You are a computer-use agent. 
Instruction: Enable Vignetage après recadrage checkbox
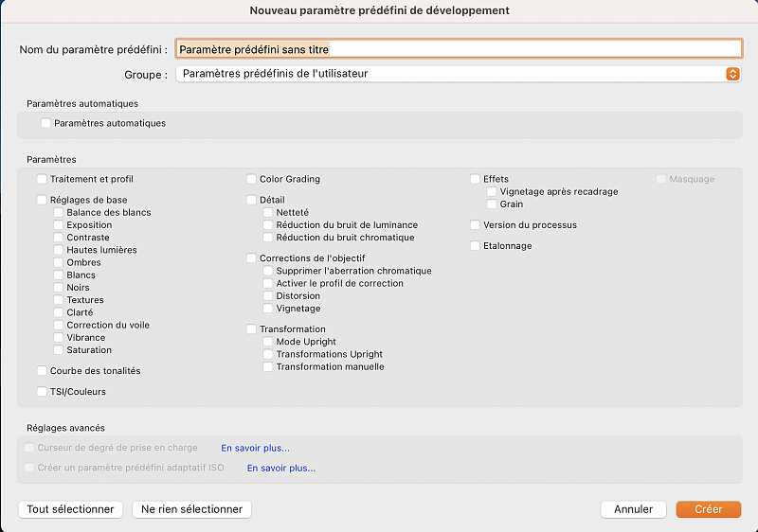pos(492,191)
